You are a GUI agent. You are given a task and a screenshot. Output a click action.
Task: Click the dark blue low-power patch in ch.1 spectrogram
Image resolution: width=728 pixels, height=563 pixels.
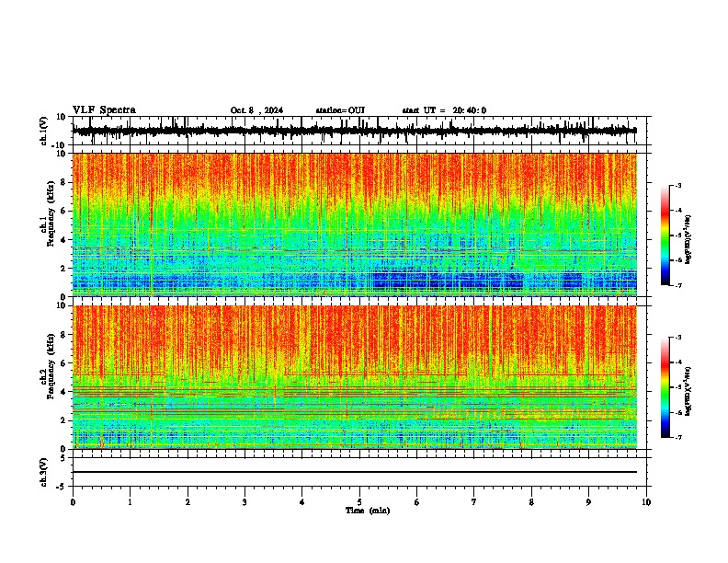pos(447,281)
